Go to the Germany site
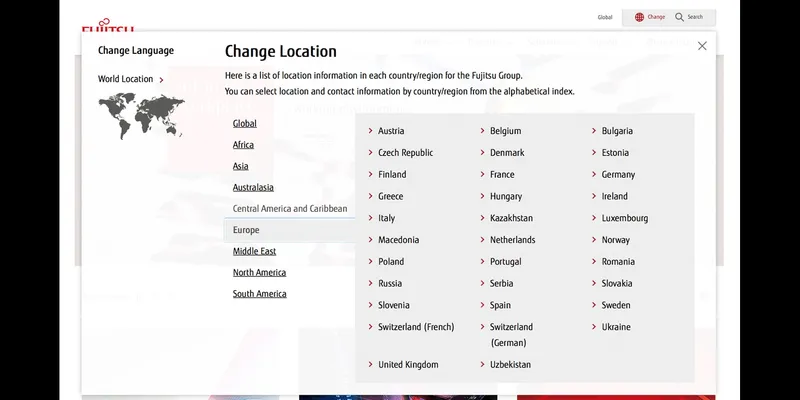 point(618,174)
